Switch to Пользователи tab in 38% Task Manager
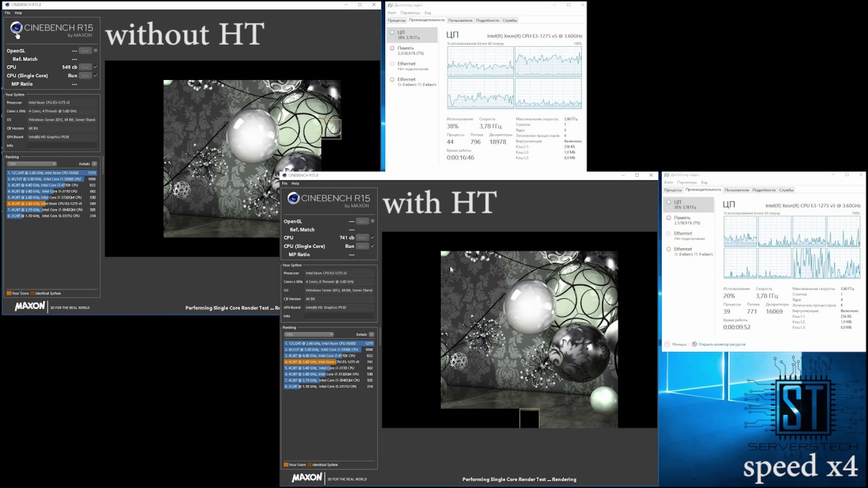 tap(460, 20)
